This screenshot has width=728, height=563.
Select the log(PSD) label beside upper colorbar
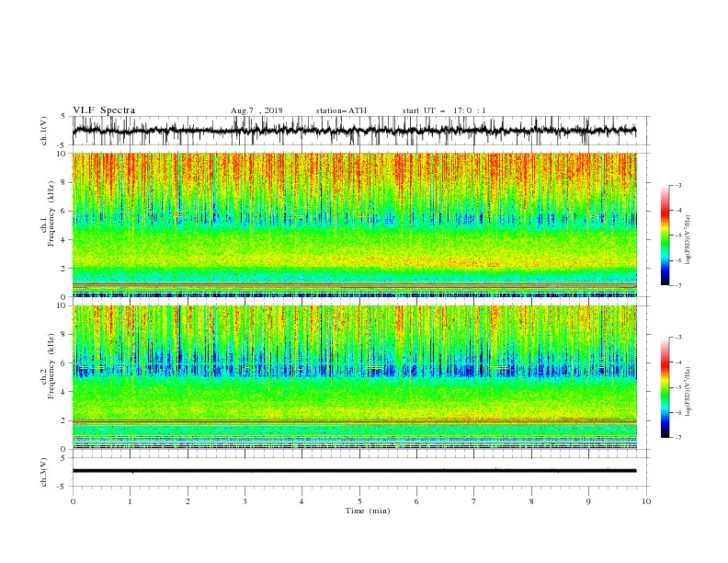tap(688, 240)
